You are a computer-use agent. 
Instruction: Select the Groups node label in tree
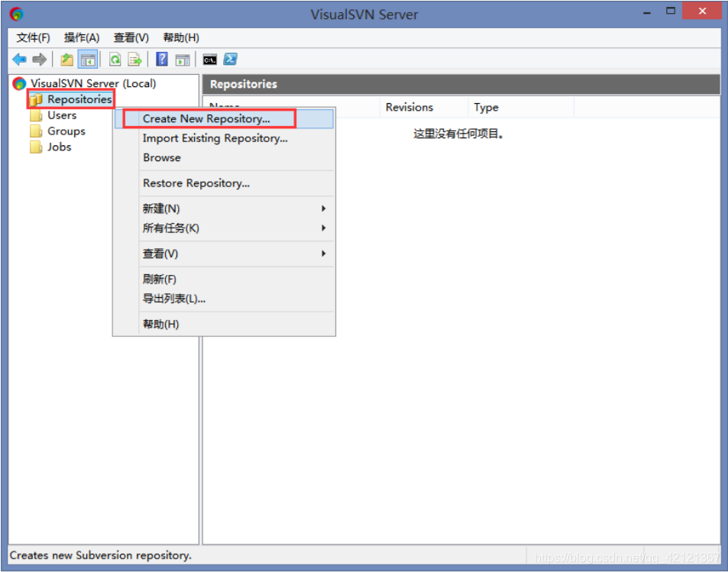coord(66,131)
